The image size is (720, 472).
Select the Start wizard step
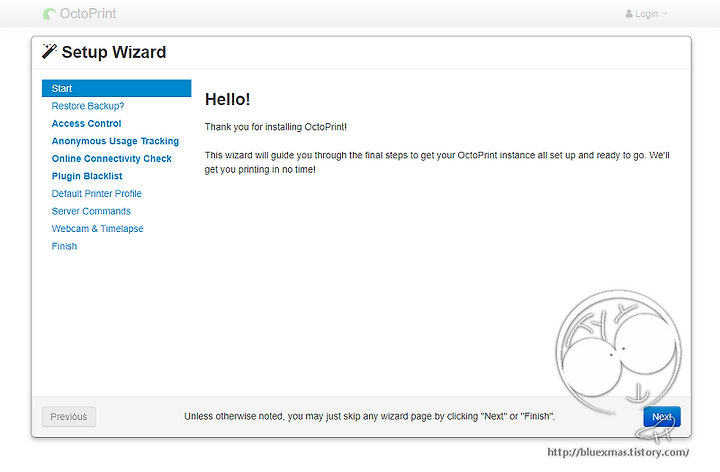click(x=117, y=88)
